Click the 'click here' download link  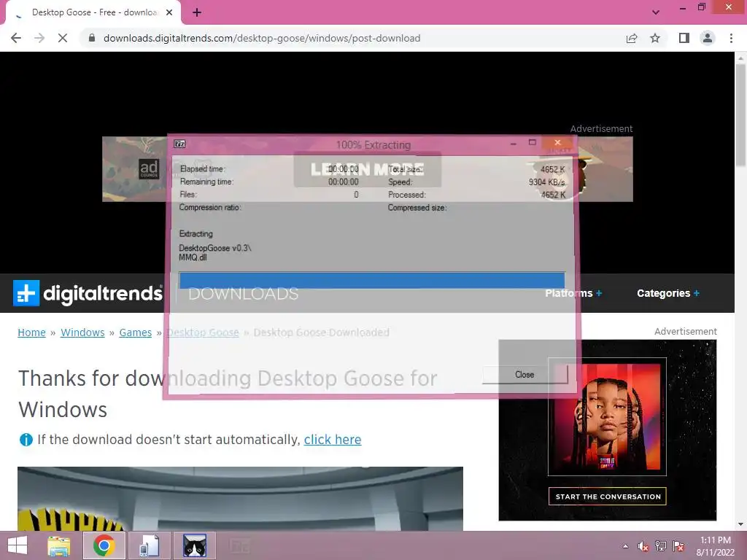pyautogui.click(x=333, y=440)
